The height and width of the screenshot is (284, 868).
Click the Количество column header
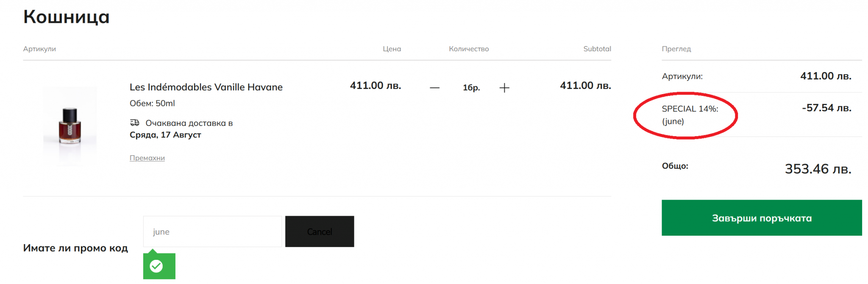[469, 49]
